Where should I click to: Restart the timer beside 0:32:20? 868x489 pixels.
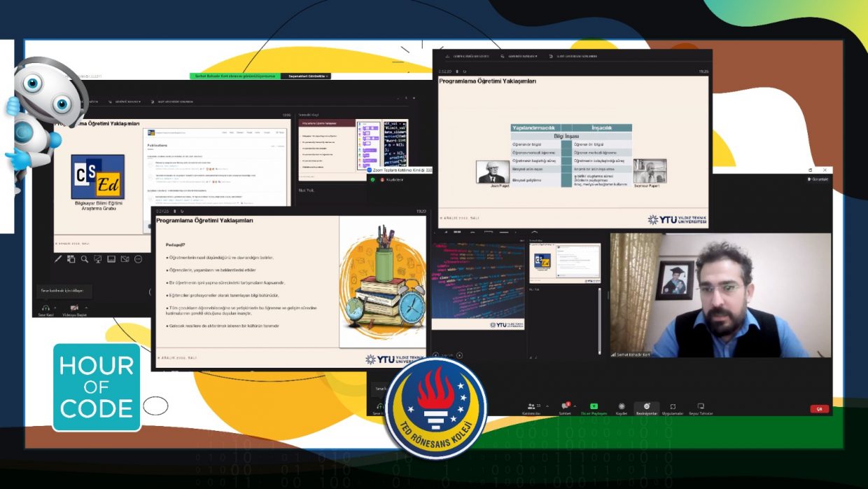(465, 71)
